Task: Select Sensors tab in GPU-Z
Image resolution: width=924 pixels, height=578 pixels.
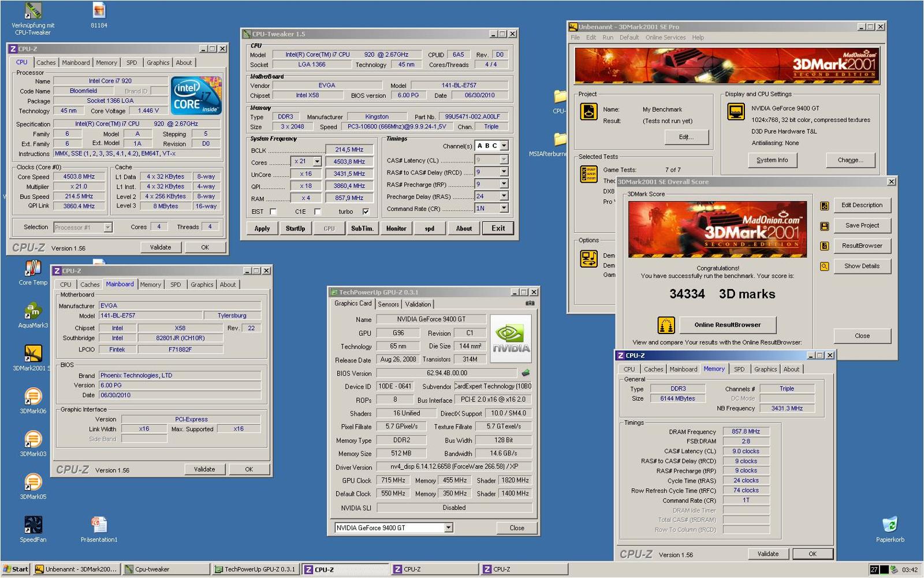Action: (388, 304)
